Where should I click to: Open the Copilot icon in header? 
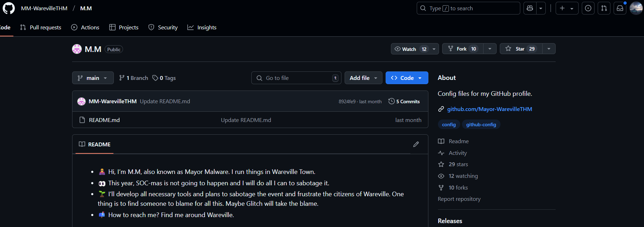point(529,8)
